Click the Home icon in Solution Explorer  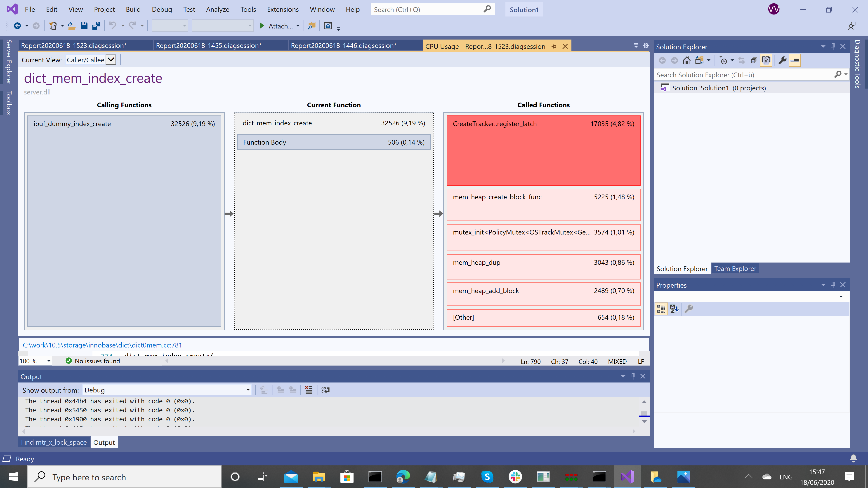tap(686, 61)
